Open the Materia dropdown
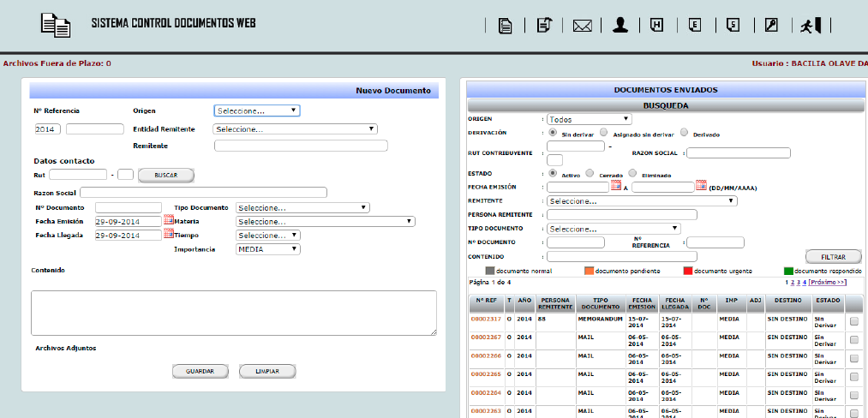This screenshot has width=868, height=418. pyautogui.click(x=326, y=222)
